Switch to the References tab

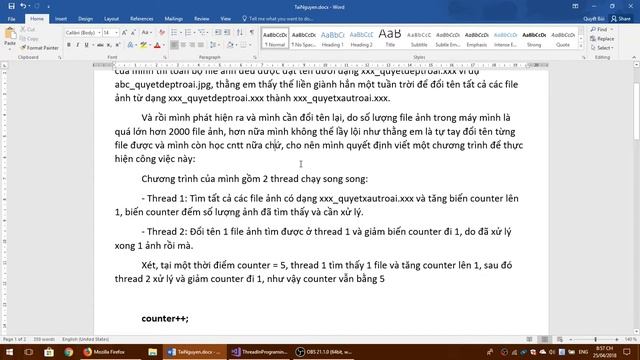[142, 19]
